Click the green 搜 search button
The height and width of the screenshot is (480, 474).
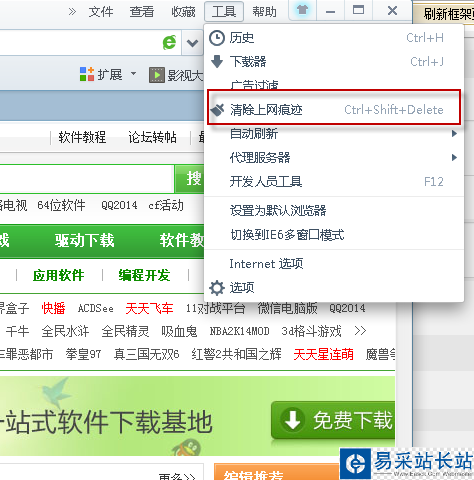click(x=190, y=179)
